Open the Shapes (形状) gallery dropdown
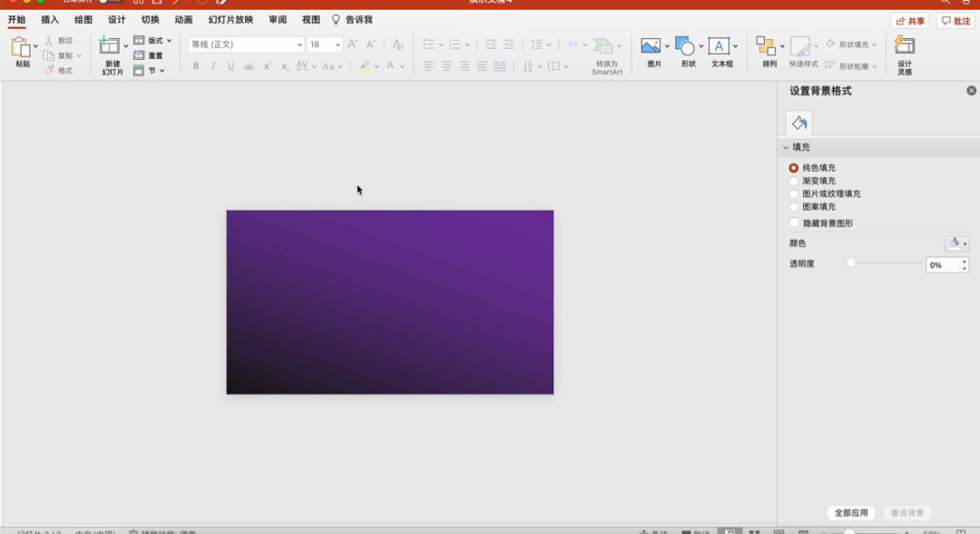 click(701, 46)
